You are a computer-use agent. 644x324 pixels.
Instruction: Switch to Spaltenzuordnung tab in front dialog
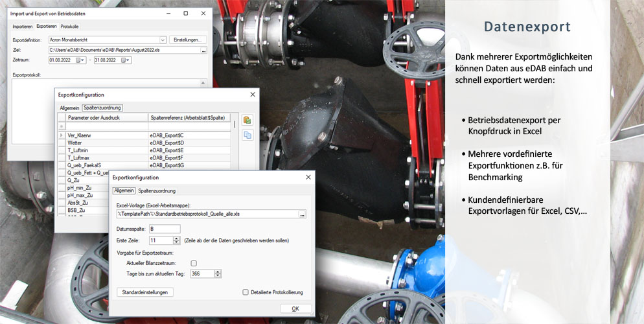click(x=157, y=191)
